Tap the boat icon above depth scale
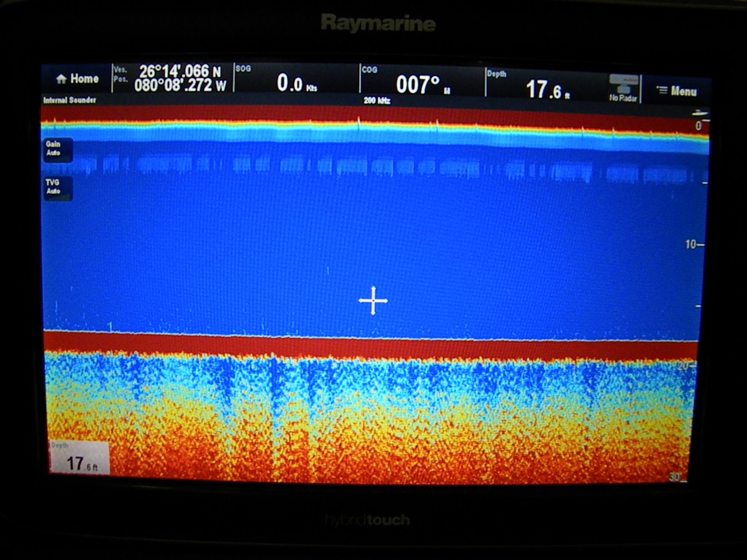747x560 pixels. pos(699,114)
